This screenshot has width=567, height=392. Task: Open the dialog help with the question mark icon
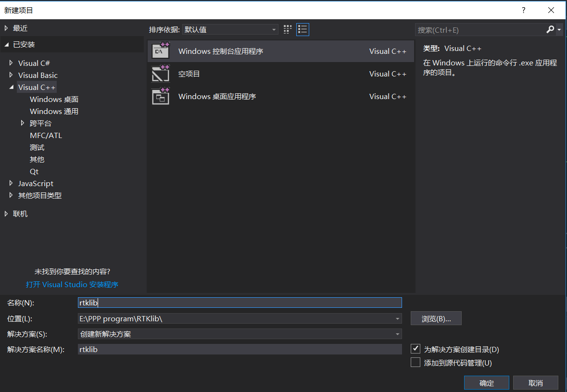[x=523, y=10]
